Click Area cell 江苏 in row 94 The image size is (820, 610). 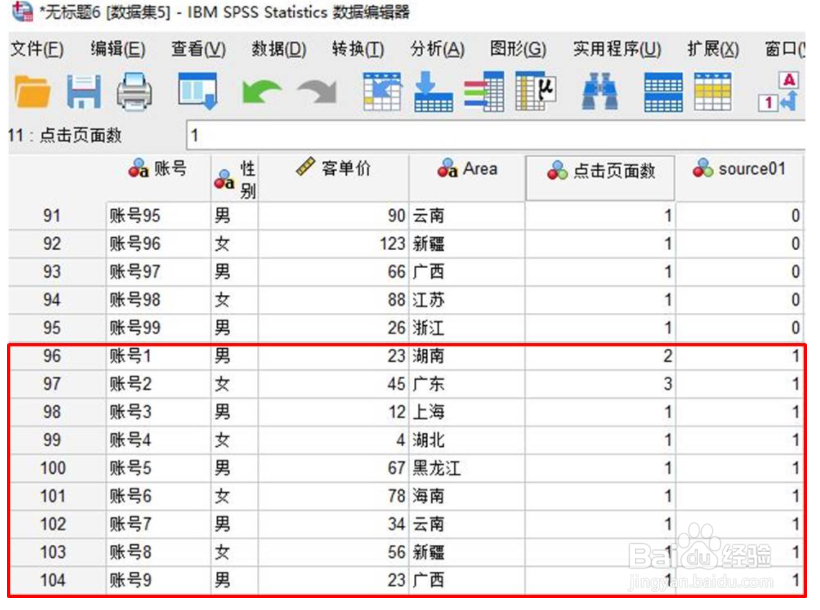tap(467, 300)
